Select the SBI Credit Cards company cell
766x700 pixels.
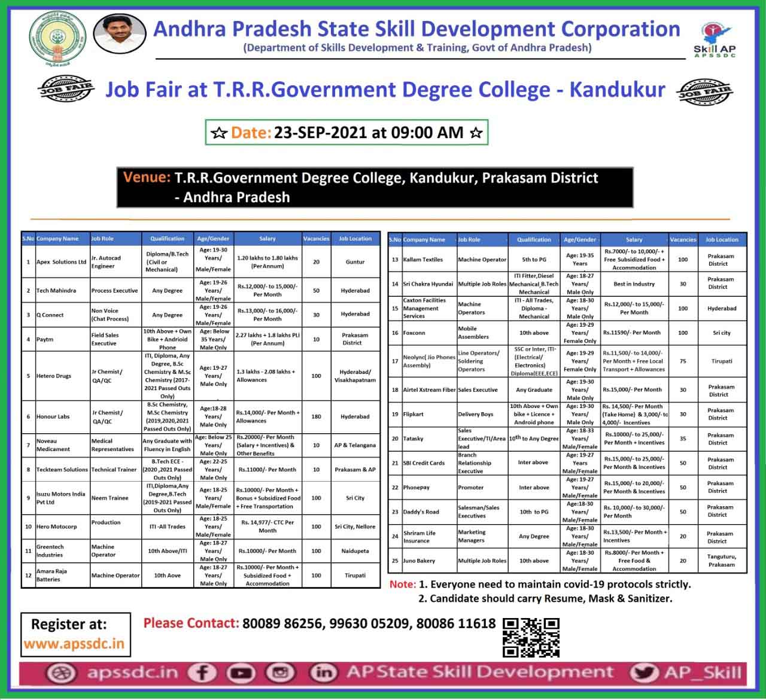click(x=429, y=463)
